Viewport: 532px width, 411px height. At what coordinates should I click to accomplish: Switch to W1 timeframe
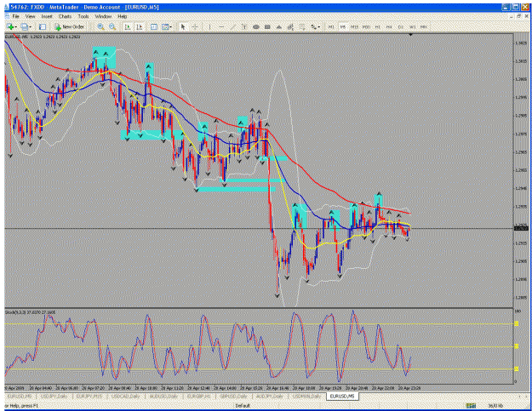[412, 26]
